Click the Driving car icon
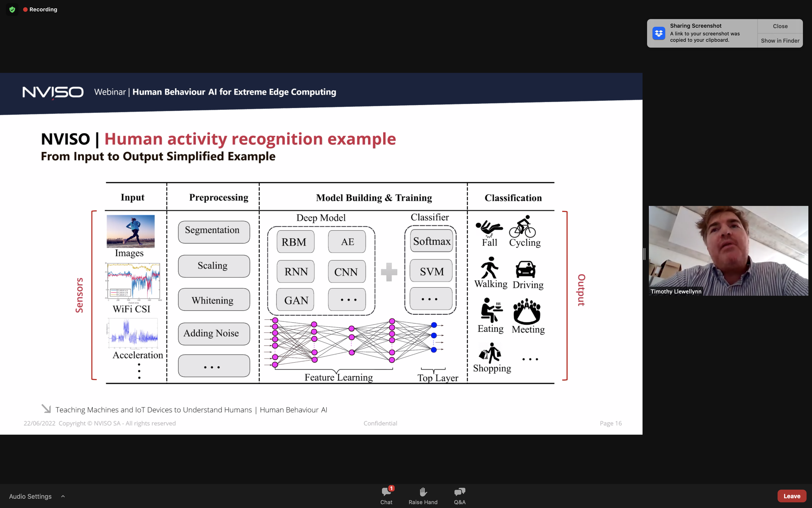This screenshot has height=508, width=812. point(525,269)
